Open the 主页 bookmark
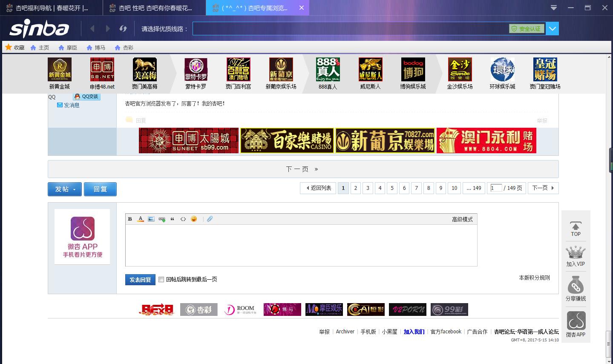This screenshot has width=613, height=364. 40,47
